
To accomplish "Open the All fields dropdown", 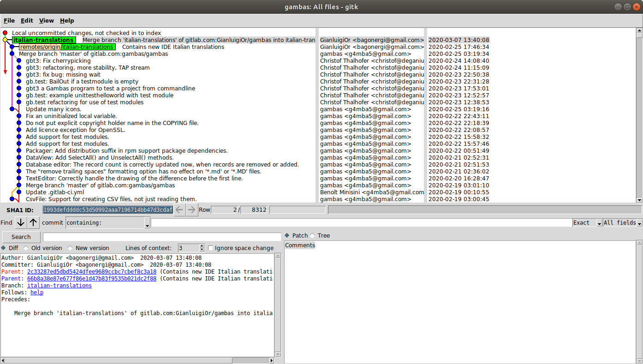I will [x=622, y=223].
